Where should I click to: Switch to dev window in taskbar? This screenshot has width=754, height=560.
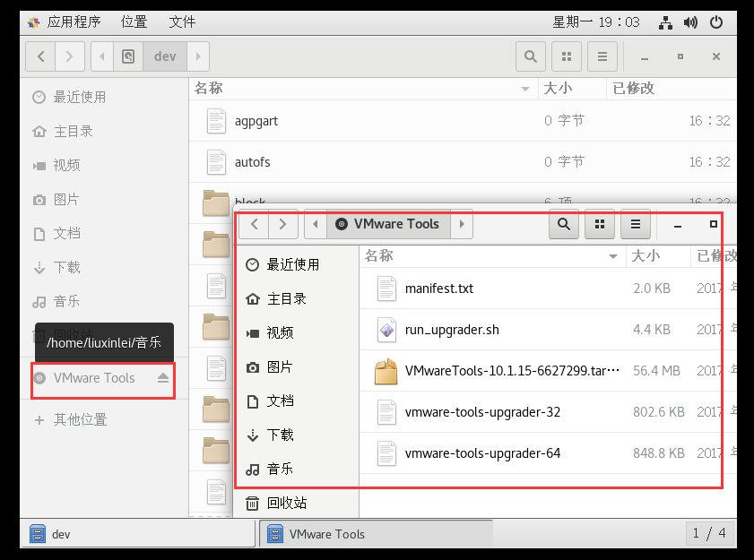(137, 534)
